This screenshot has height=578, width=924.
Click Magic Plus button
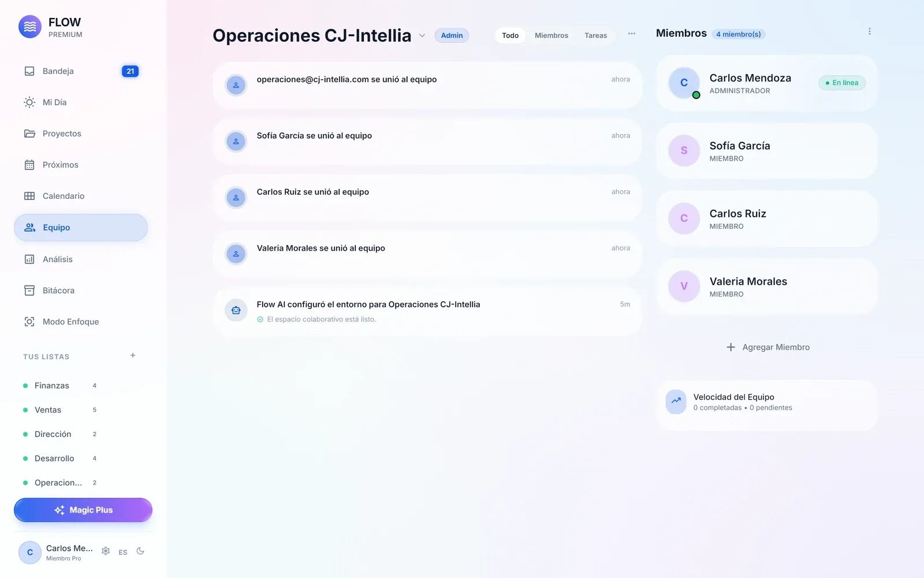83,510
